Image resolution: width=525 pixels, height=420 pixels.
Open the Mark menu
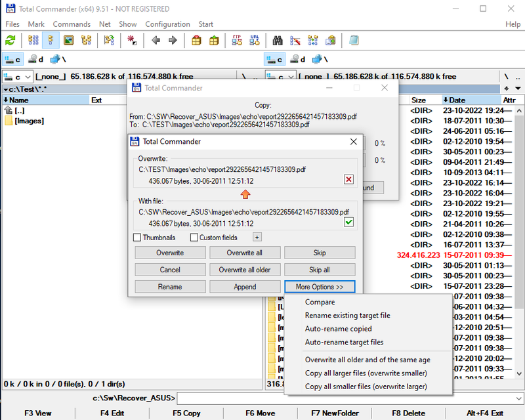click(x=36, y=24)
